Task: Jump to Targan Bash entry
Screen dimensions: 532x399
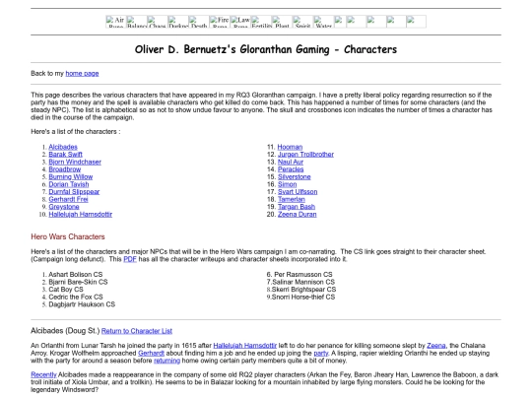Action: point(297,207)
